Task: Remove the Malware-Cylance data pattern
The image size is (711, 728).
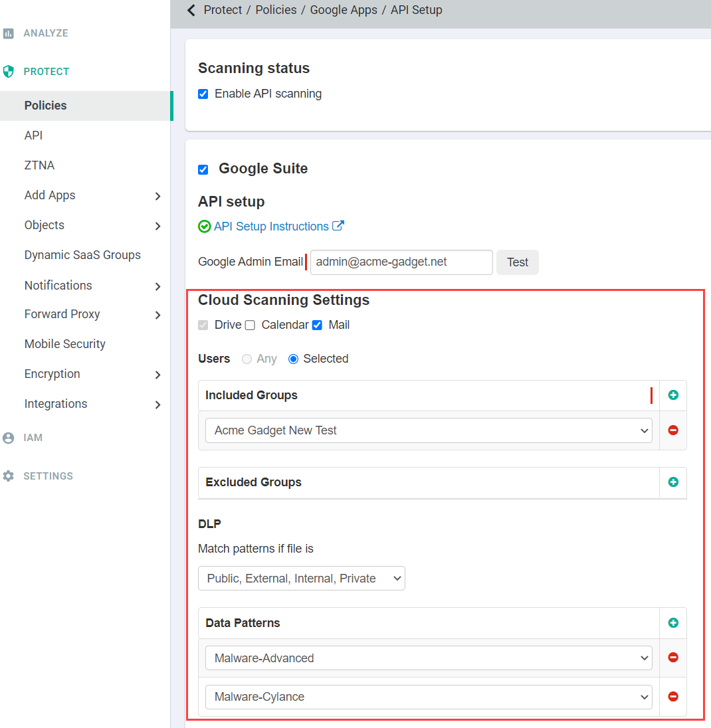Action: point(673,696)
